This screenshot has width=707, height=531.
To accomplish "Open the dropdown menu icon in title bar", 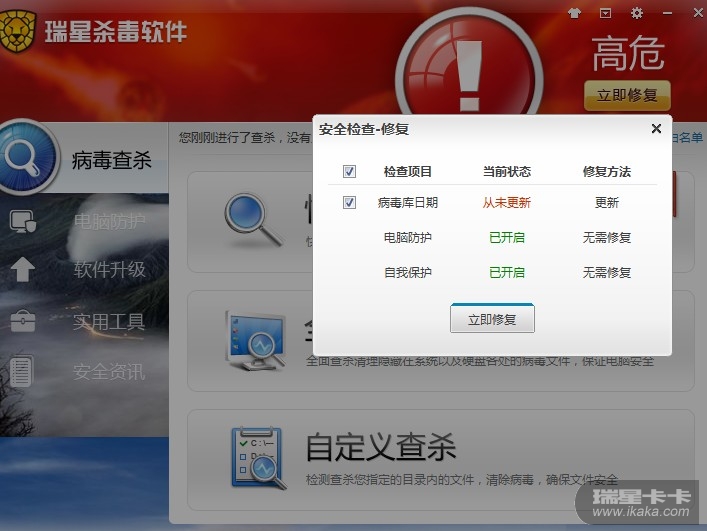I will [605, 13].
